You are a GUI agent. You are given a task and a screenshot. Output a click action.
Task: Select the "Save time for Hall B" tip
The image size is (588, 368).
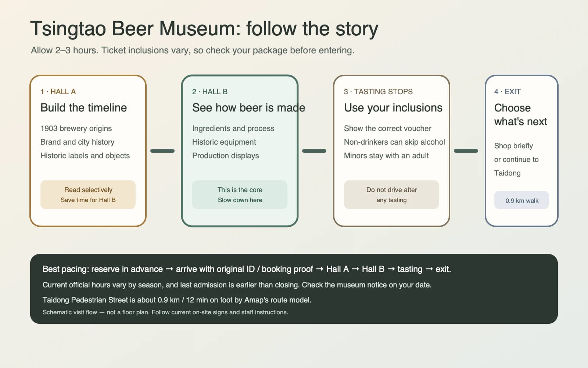pos(88,200)
